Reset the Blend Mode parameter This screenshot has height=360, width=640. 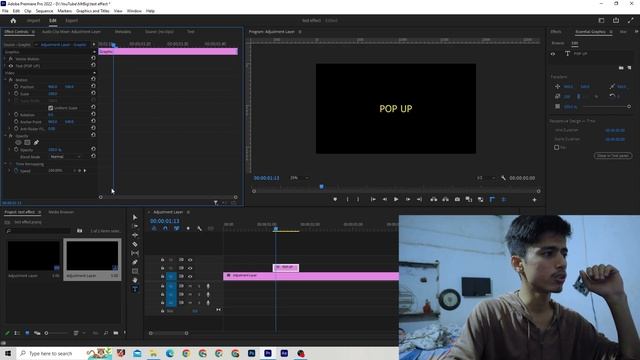pos(93,156)
